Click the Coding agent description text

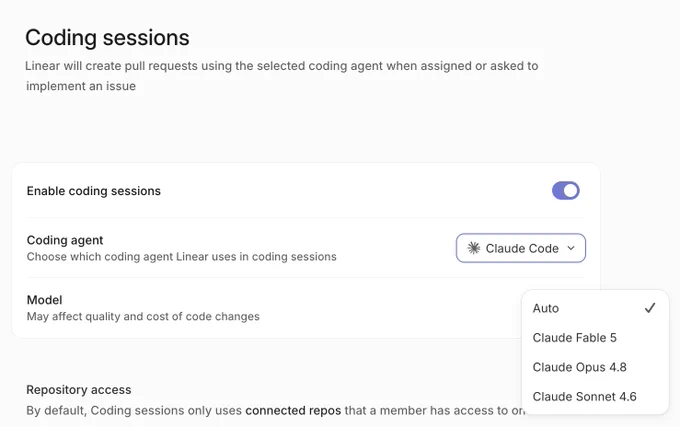(182, 257)
